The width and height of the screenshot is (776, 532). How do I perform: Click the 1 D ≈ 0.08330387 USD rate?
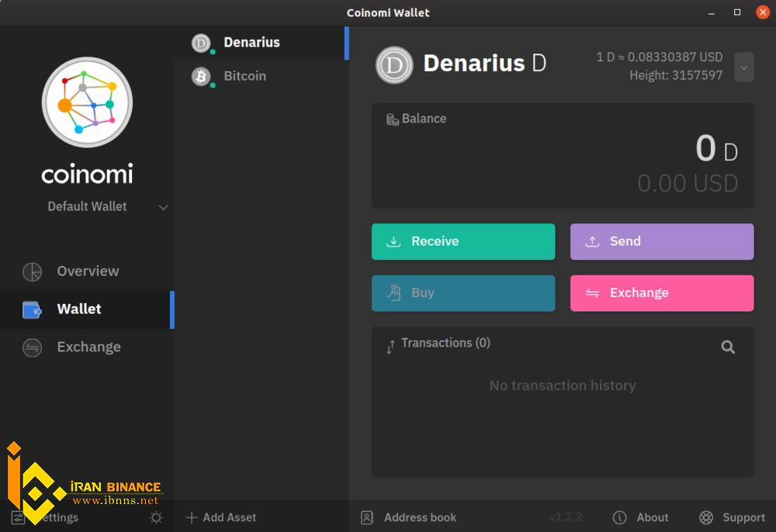tap(659, 57)
